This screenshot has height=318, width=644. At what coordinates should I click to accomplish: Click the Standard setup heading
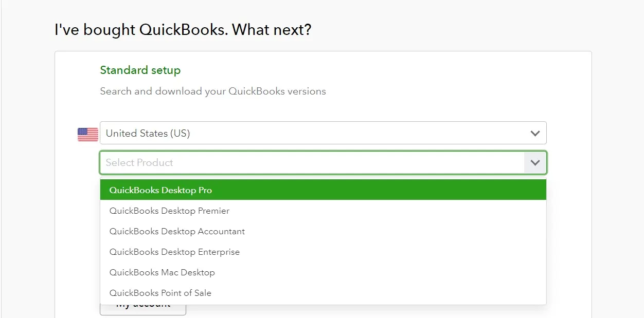tap(140, 70)
